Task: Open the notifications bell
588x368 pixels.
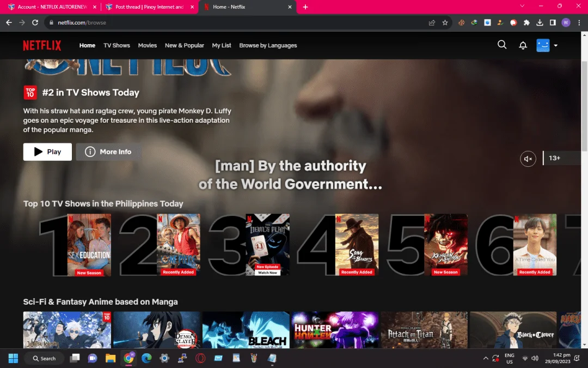Action: click(x=523, y=45)
